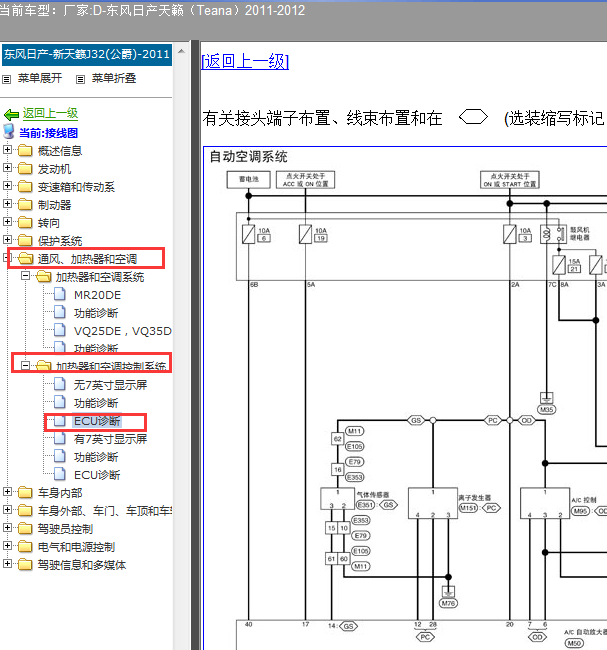Viewport: 607px width, 650px height.
Task: Click the 驾驶信息和多媒体 folder icon
Action: (25, 564)
